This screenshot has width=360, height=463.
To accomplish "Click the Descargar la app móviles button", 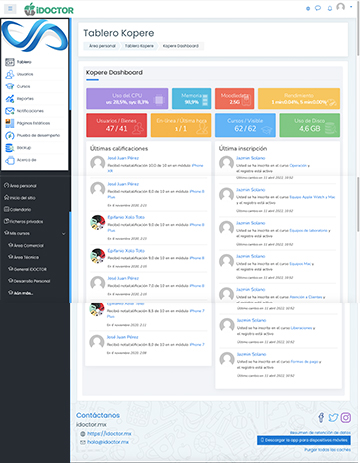I will [304, 440].
